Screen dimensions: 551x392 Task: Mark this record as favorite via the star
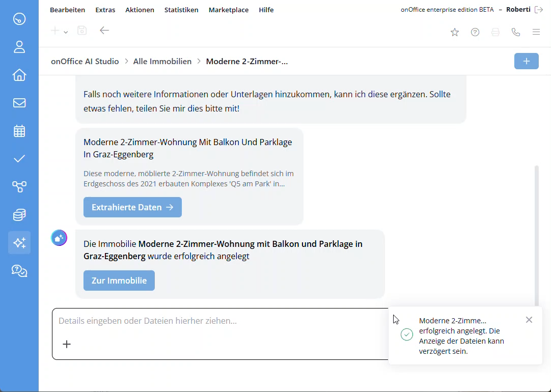pyautogui.click(x=455, y=32)
